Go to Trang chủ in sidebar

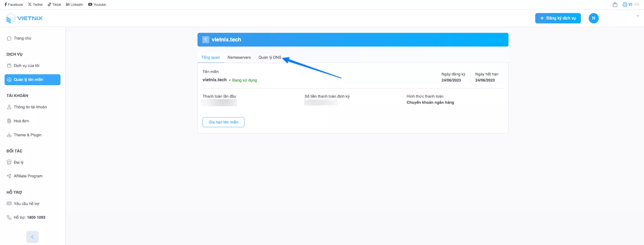click(22, 38)
